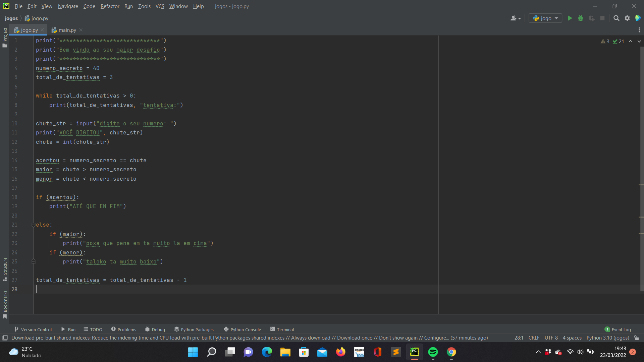The image size is (644, 362).
Task: Open the Python Console tool window
Action: click(242, 329)
